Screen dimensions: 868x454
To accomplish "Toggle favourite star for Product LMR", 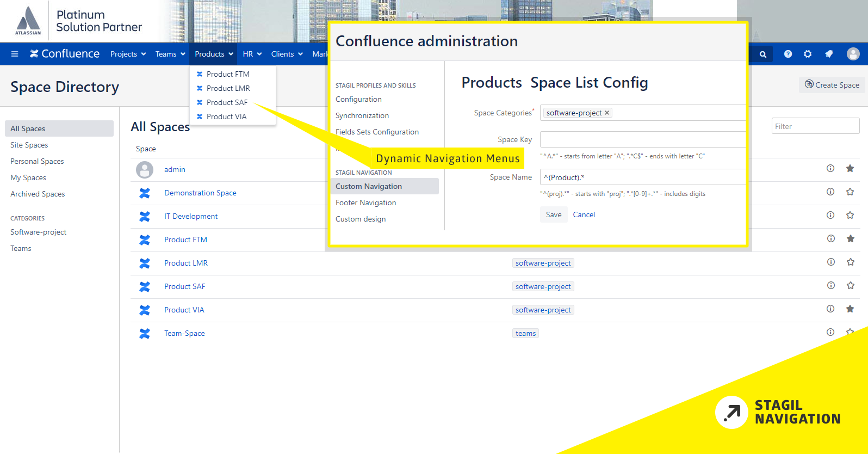I will 851,262.
